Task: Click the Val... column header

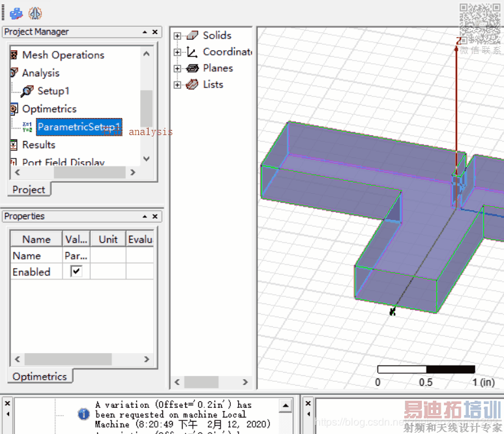Action: [76, 240]
